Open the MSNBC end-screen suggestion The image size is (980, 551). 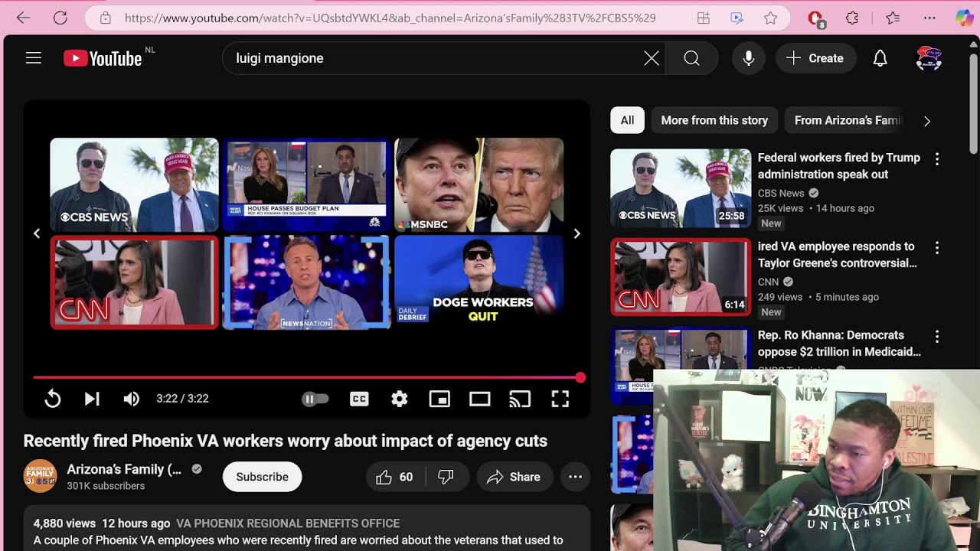(479, 185)
